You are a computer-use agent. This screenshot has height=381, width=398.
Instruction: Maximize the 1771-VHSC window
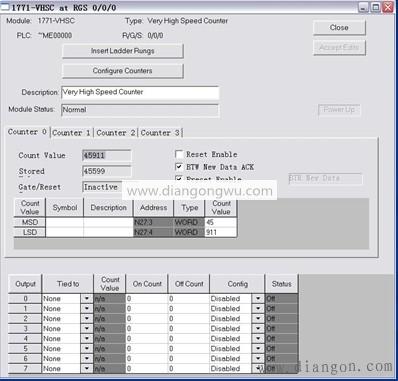pyautogui.click(x=376, y=7)
